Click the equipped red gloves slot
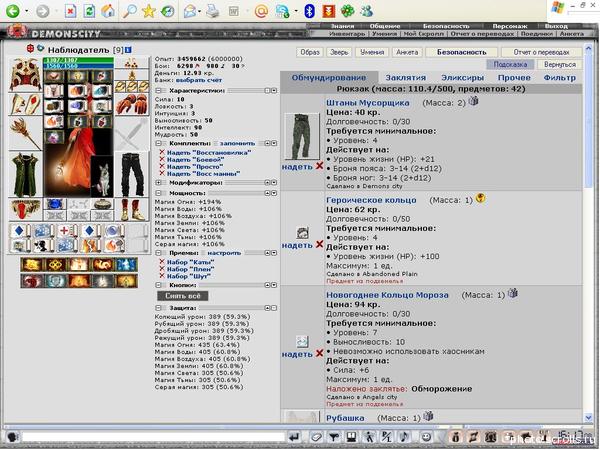Screen dimensions: 600x450 coord(132,103)
